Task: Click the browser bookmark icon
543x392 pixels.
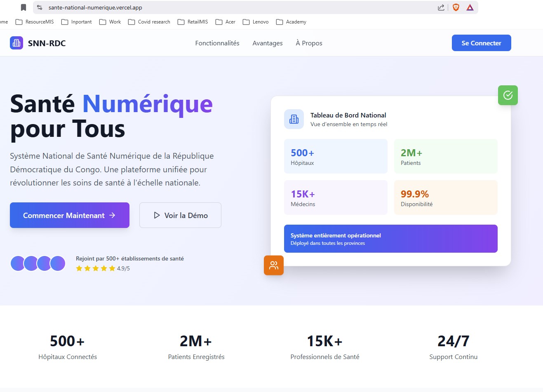Action: [x=24, y=7]
